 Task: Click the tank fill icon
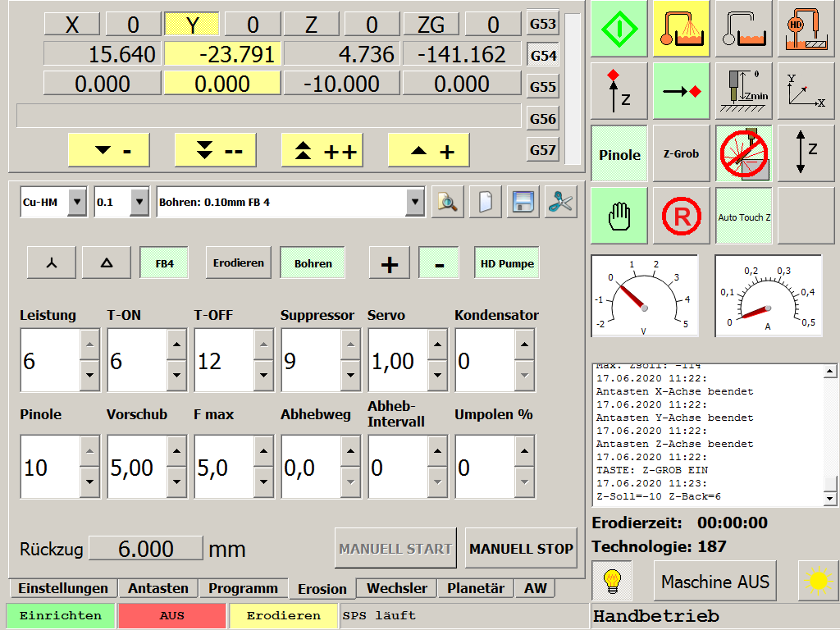[x=744, y=29]
